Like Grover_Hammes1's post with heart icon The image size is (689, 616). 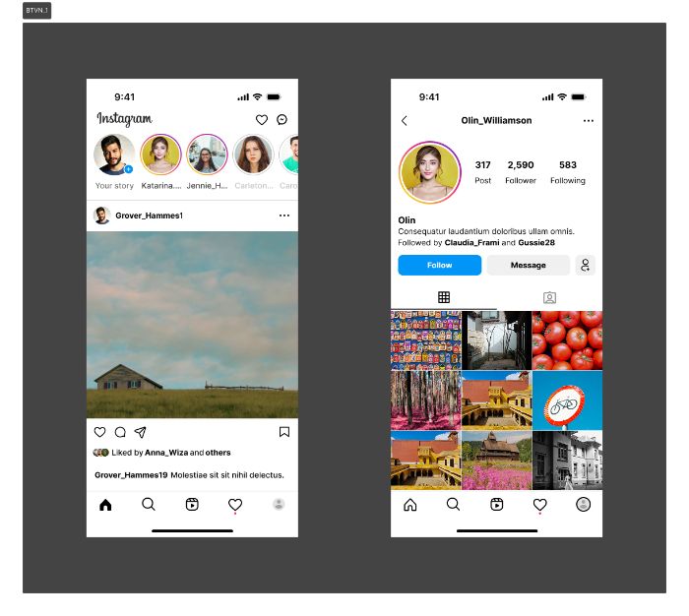pyautogui.click(x=99, y=432)
